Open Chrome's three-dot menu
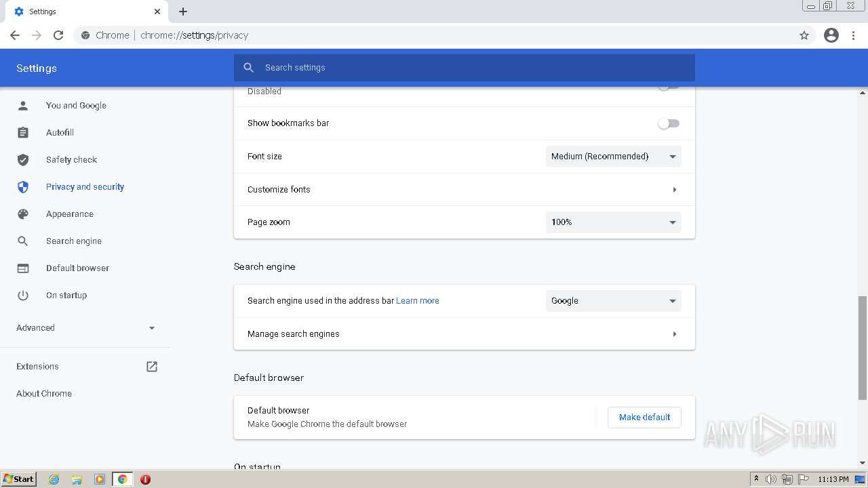The image size is (868, 488). 854,35
